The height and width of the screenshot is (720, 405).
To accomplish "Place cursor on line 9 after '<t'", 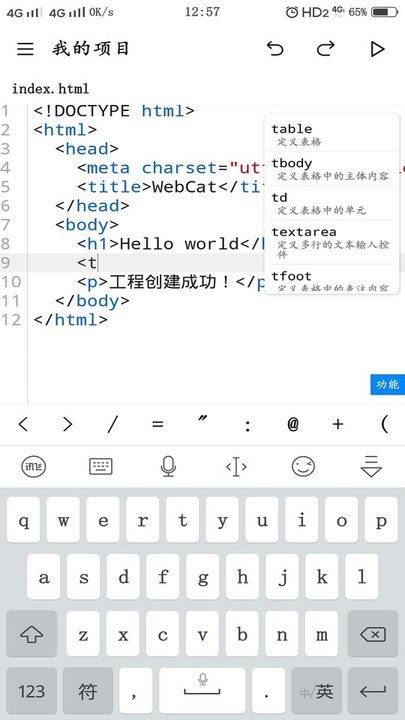I will [x=99, y=263].
